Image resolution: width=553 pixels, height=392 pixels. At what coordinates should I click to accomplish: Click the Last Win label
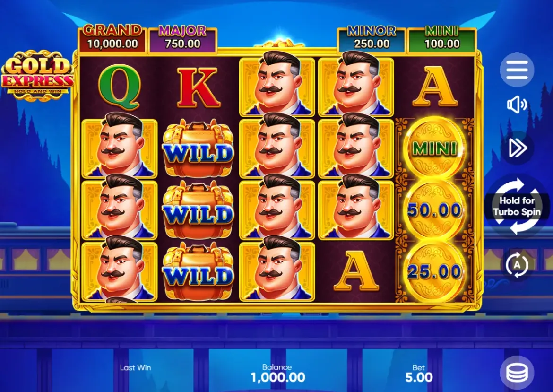[136, 368]
